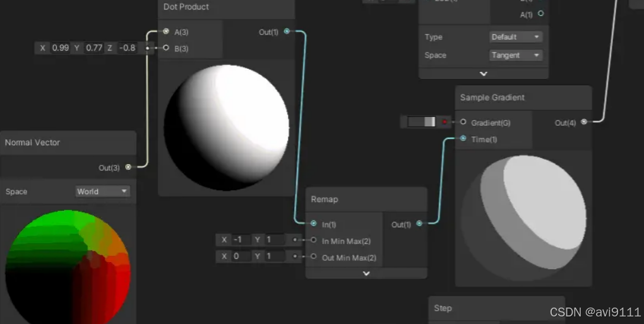Open the Space dropdown set to Tangent
This screenshot has height=324, width=644.
point(515,55)
